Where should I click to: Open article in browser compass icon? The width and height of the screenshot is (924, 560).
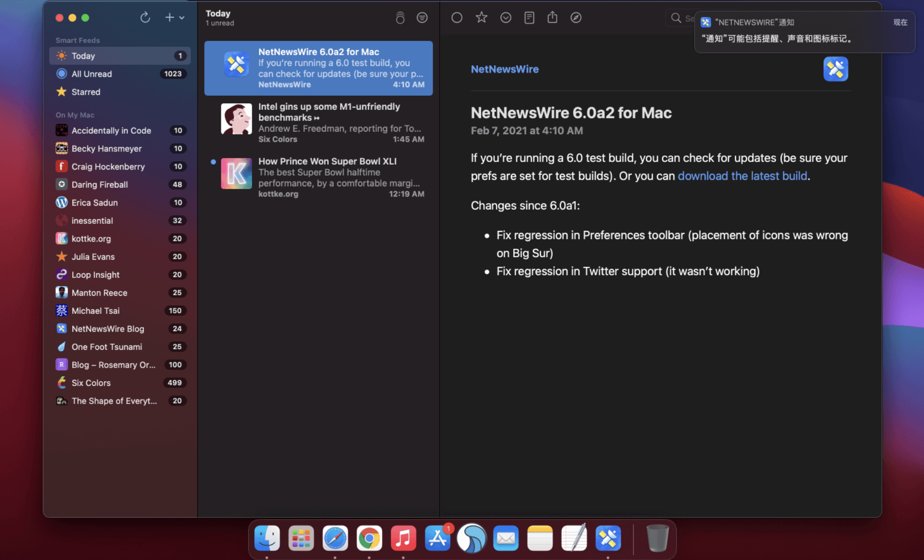click(x=575, y=18)
